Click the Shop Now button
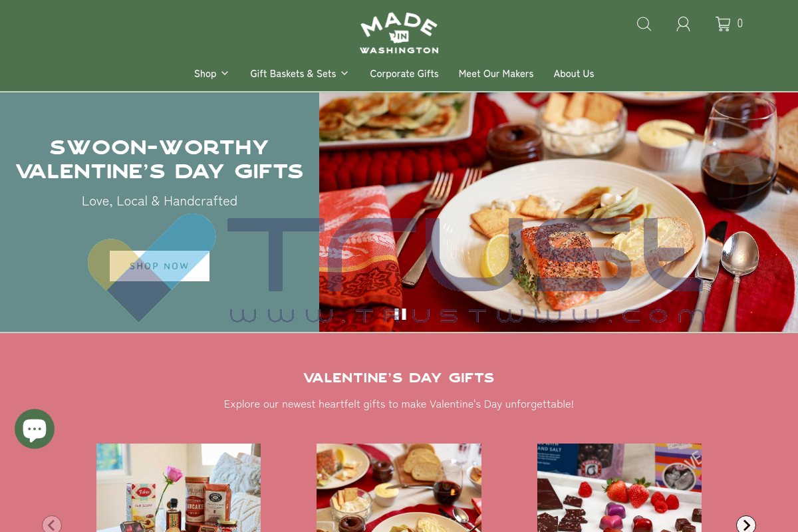Screen dimensions: 798x532 coord(160,266)
